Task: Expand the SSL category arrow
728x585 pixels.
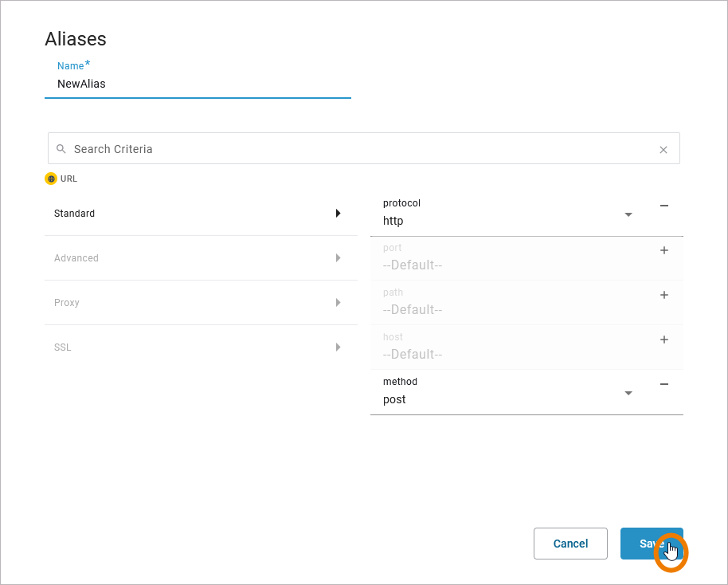Action: tap(339, 347)
